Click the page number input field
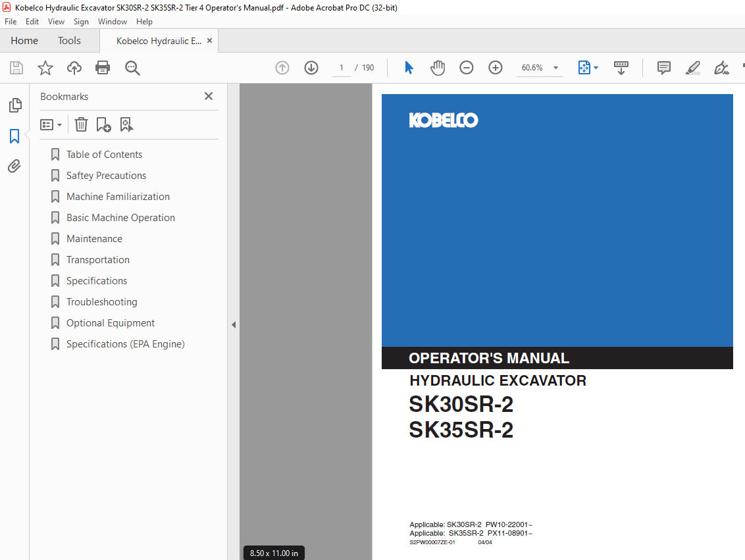745x560 pixels. [341, 68]
